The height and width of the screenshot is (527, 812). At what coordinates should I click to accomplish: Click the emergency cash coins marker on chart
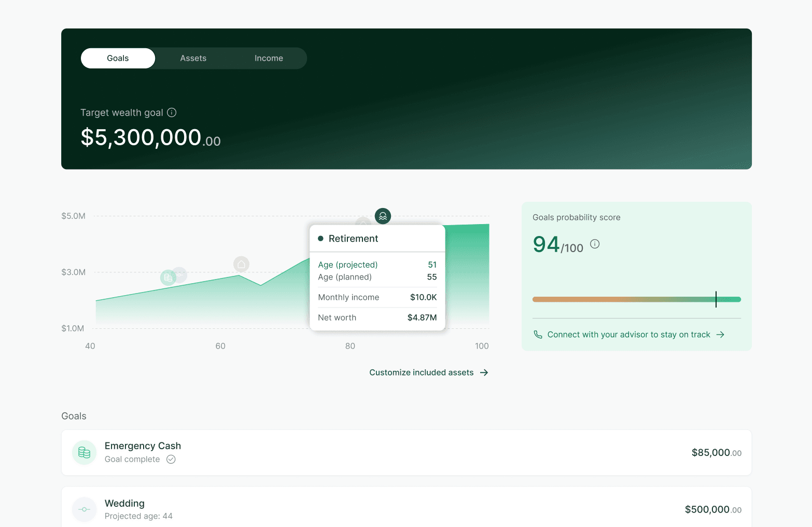click(x=168, y=278)
